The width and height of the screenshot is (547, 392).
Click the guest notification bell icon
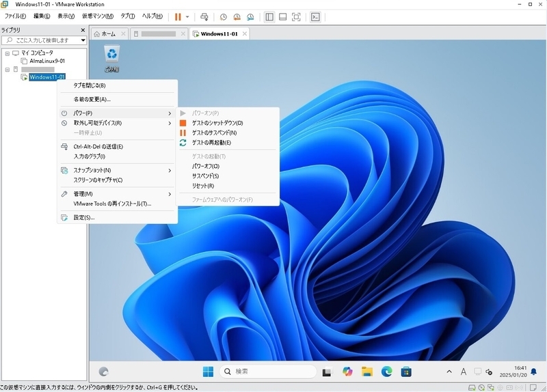[534, 372]
